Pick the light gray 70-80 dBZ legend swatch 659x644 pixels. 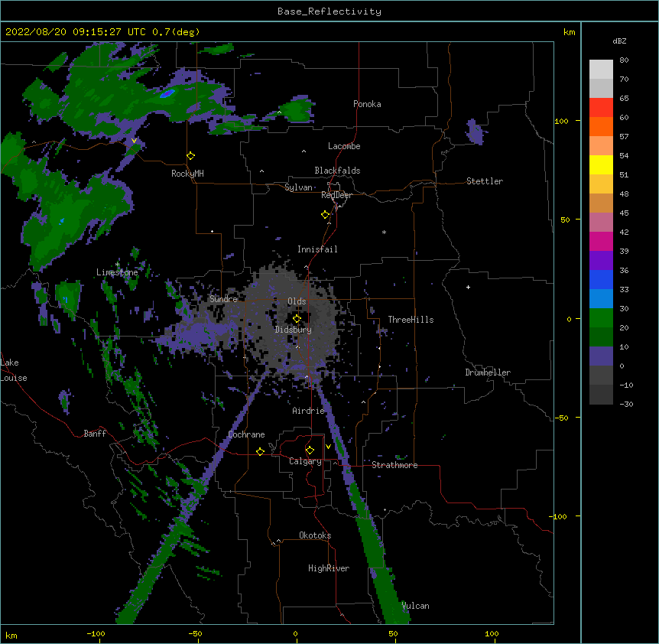coord(601,70)
